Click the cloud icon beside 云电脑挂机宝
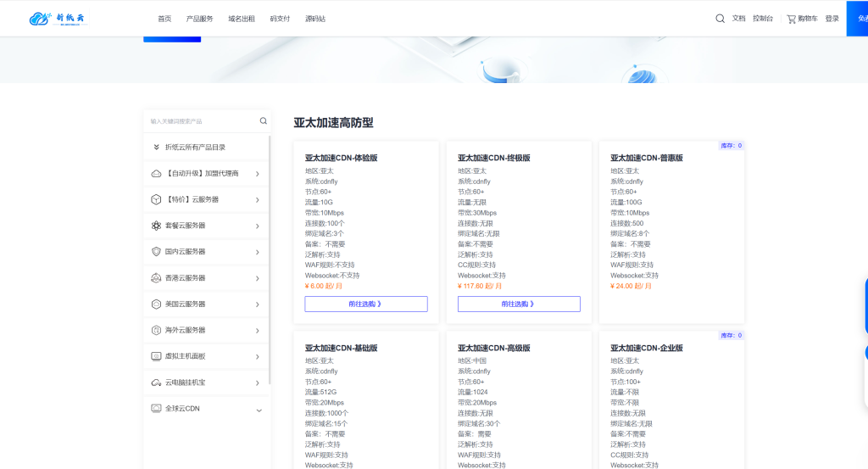The width and height of the screenshot is (868, 469). (x=156, y=382)
